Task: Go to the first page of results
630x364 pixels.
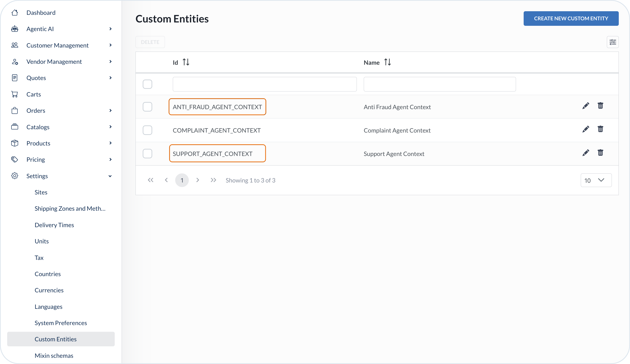Action: (151, 180)
